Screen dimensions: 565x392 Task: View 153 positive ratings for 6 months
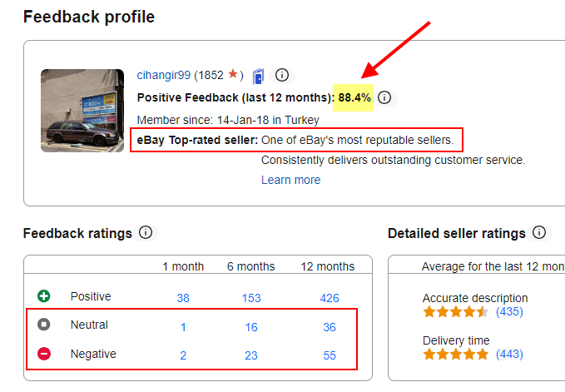(x=250, y=297)
